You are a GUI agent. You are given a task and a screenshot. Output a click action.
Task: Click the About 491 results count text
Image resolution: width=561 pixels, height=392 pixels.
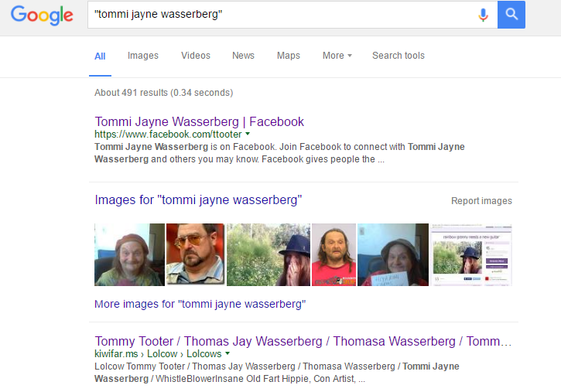pyautogui.click(x=164, y=93)
